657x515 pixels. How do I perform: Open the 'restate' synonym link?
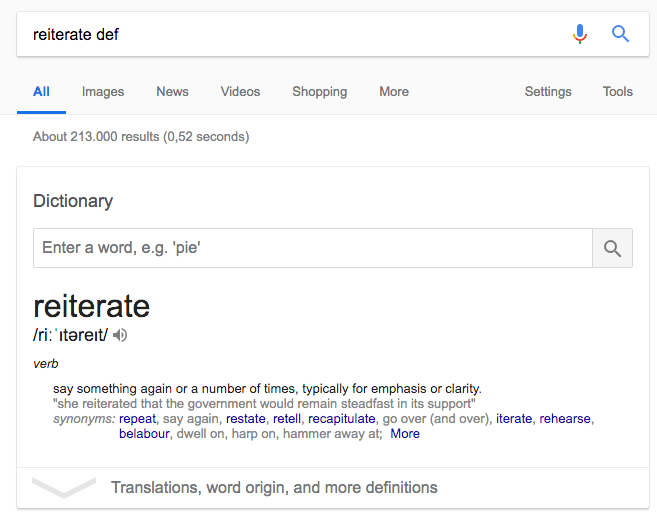(x=246, y=419)
